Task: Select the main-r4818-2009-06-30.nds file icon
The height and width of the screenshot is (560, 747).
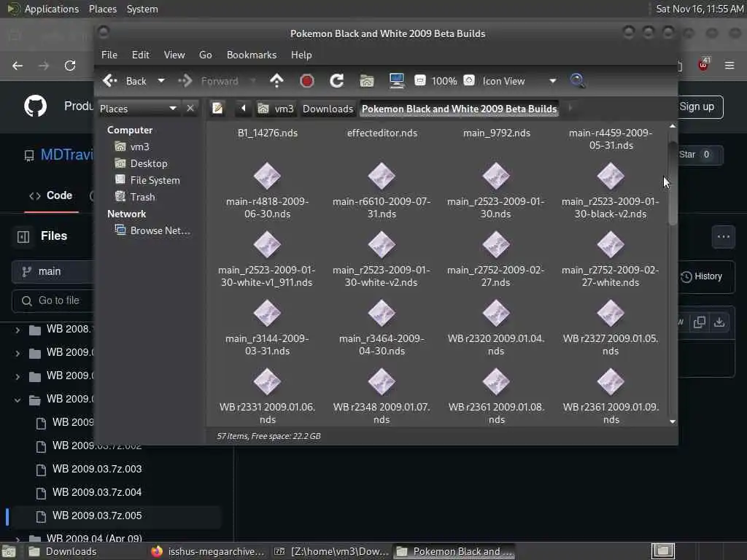Action: [267, 176]
